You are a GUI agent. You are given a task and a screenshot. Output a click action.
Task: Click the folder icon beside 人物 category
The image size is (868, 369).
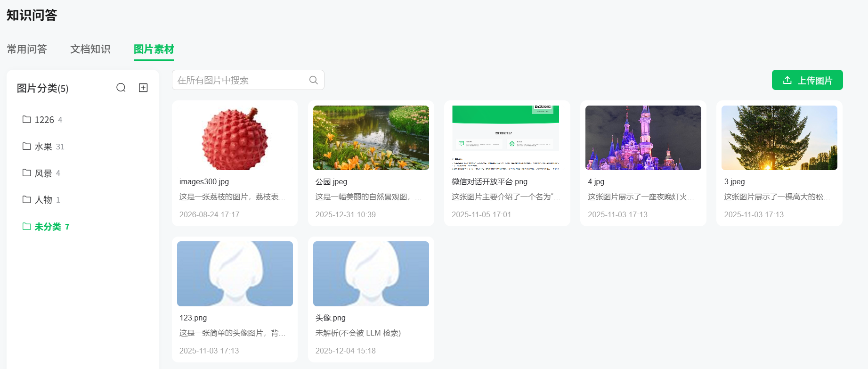(27, 199)
